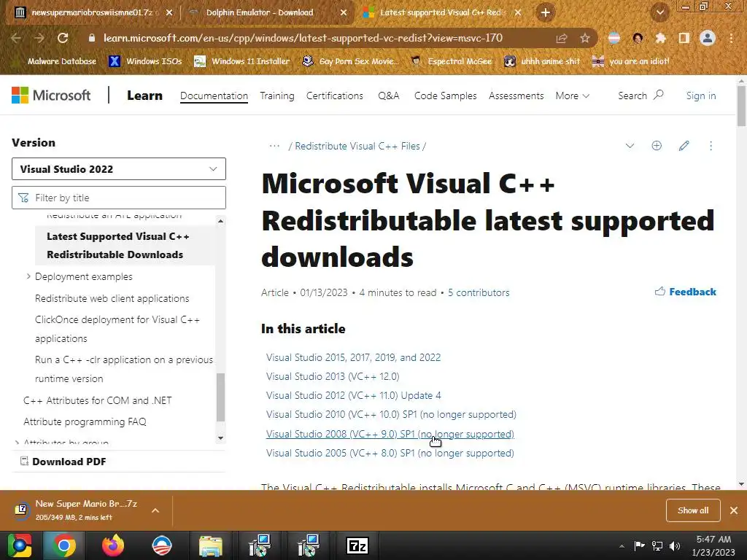747x560 pixels.
Task: Open Attribute programming FAQ
Action: (85, 421)
